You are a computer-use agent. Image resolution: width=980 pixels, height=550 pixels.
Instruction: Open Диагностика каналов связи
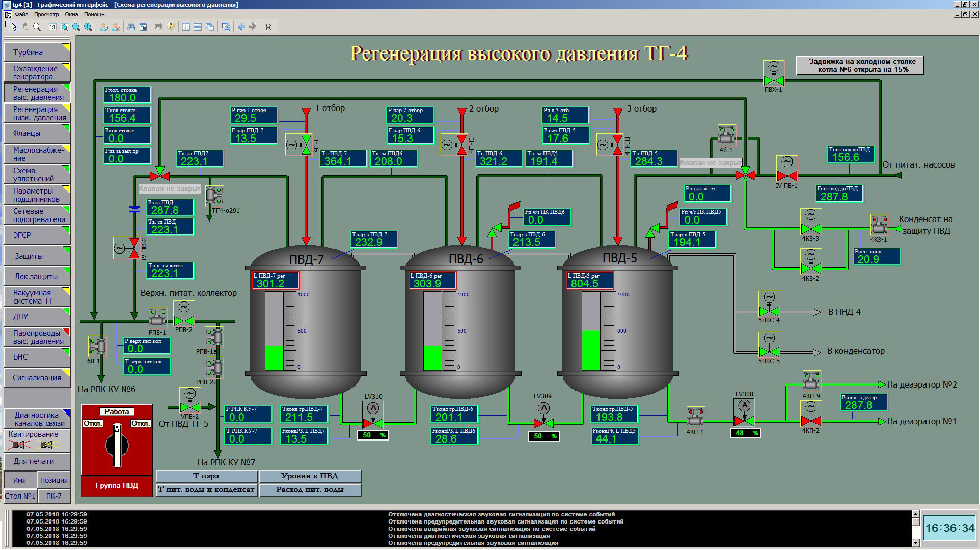37,419
